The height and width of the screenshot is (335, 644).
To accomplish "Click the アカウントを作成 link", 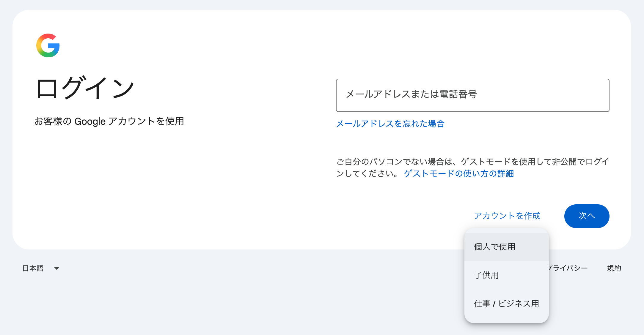I will (507, 216).
